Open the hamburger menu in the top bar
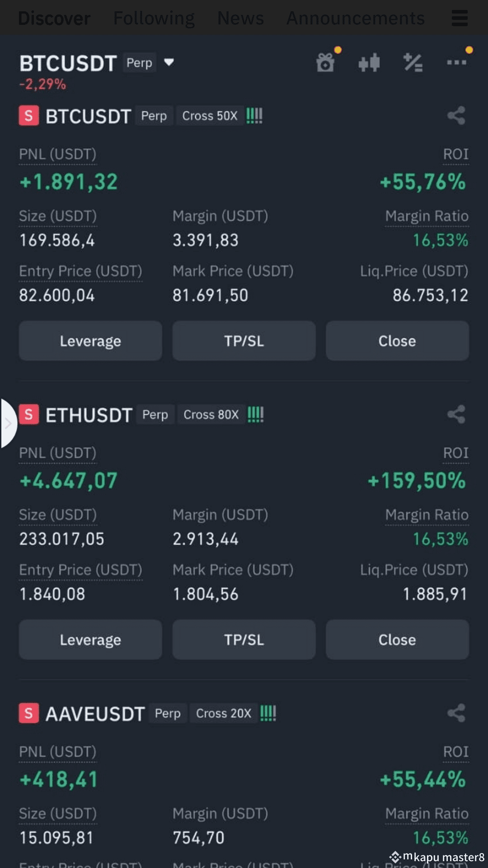488x868 pixels. [460, 18]
